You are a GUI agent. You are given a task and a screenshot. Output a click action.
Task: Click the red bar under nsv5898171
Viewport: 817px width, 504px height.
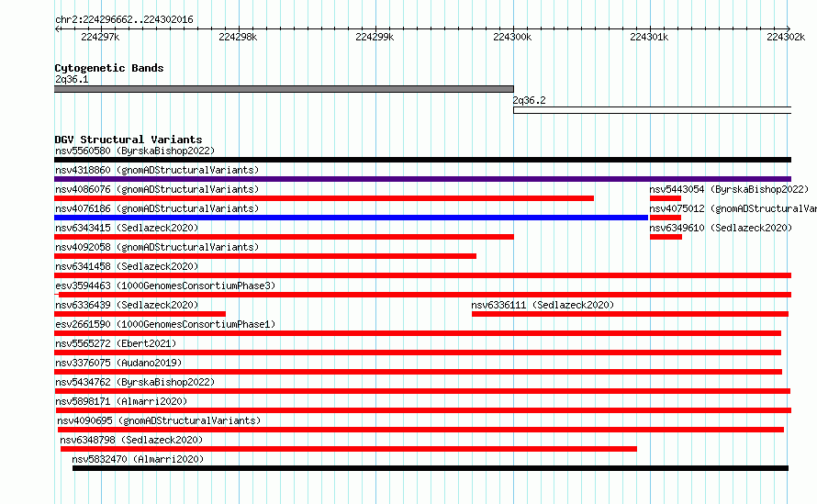pos(423,410)
